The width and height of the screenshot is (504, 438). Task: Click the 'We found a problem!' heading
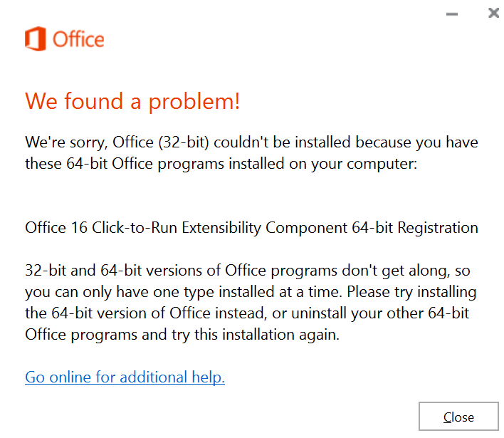pos(132,102)
